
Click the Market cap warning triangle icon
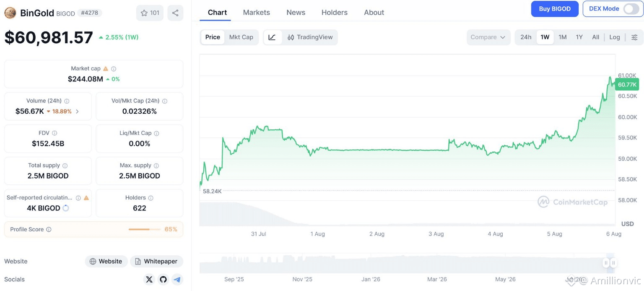point(106,68)
